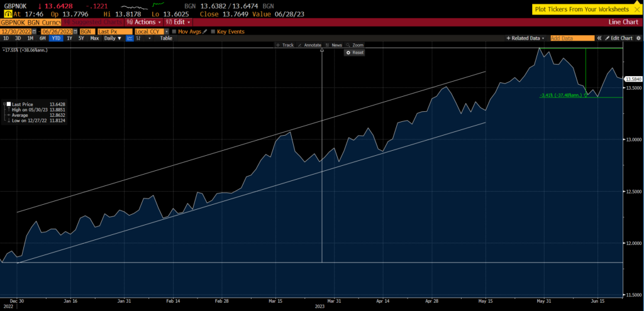This screenshot has width=644, height=311.
Task: Click the Add Data input field
Action: coord(572,38)
